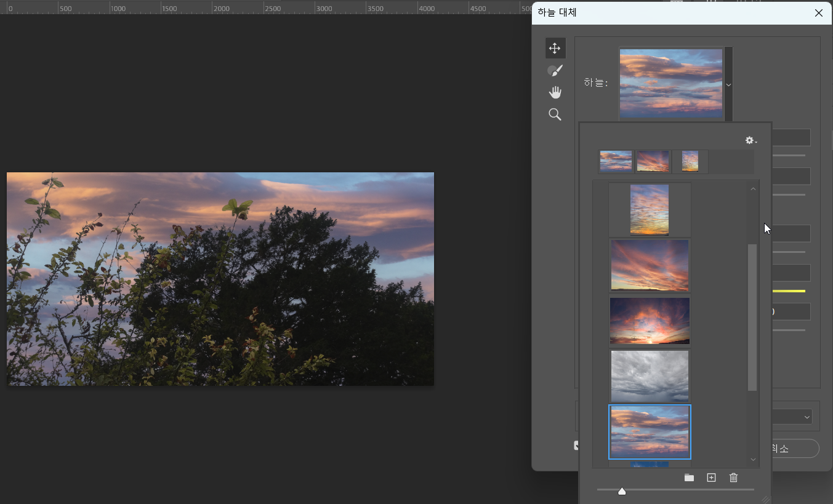Open the output dropdown above the cancel button
This screenshot has width=833, height=504.
[x=807, y=417]
